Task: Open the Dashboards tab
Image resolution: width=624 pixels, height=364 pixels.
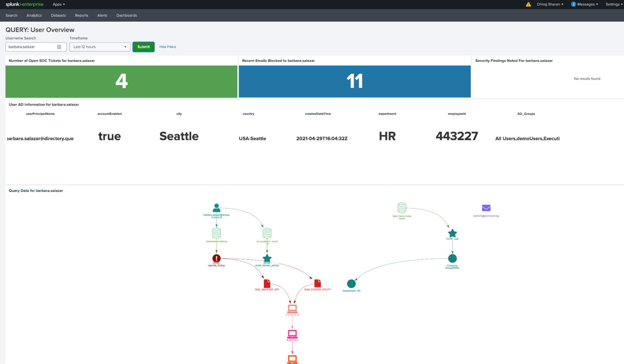Action: 126,15
